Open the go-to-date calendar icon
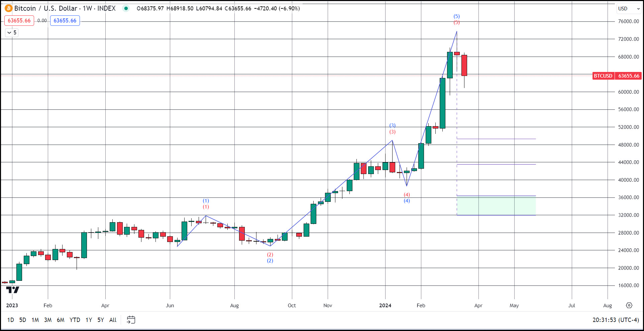644x331 pixels. pos(131,320)
